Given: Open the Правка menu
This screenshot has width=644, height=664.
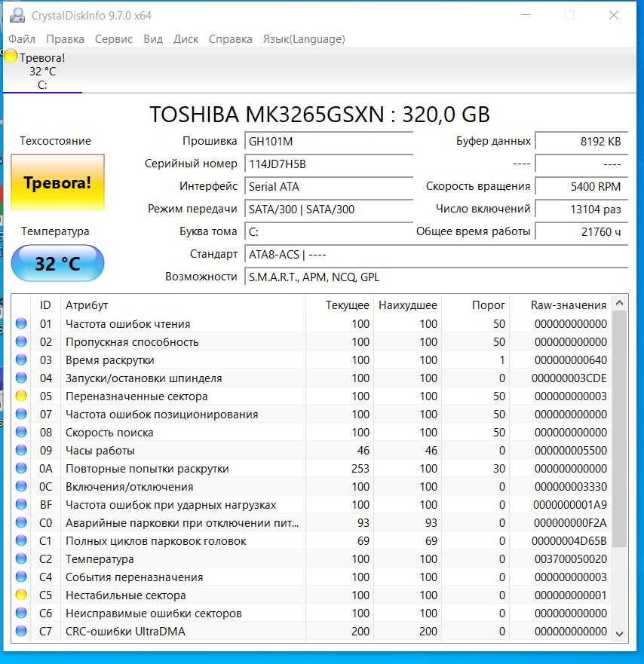Looking at the screenshot, I should point(65,39).
